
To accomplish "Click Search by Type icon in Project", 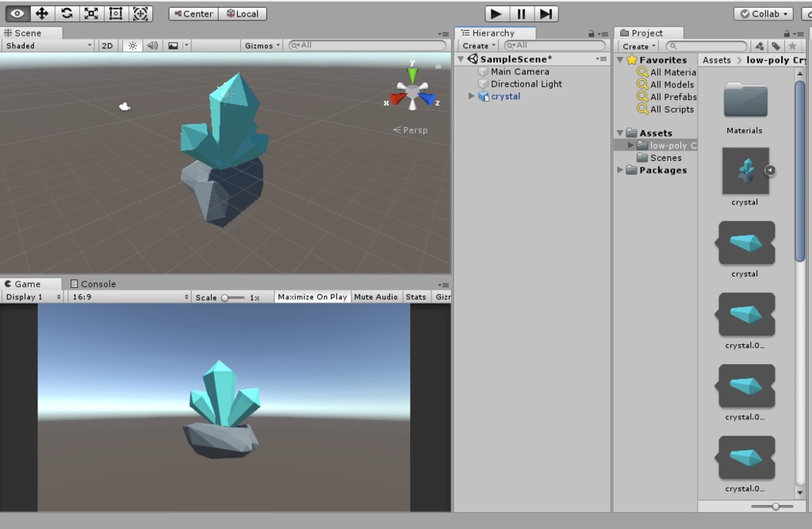I will click(x=759, y=46).
